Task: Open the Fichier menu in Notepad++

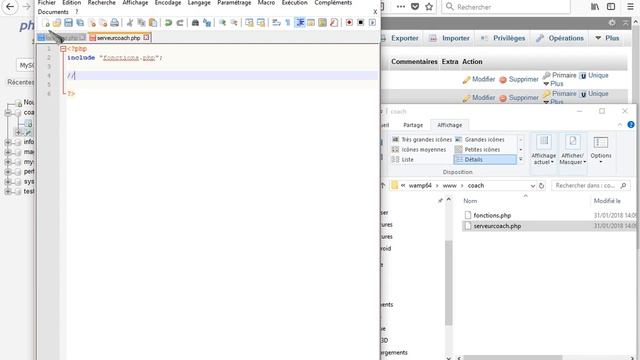Action: [x=47, y=3]
